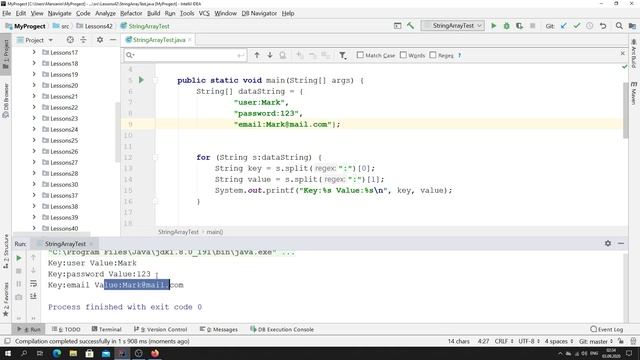
Task: Open the Structure side tool window
Action: [6, 251]
